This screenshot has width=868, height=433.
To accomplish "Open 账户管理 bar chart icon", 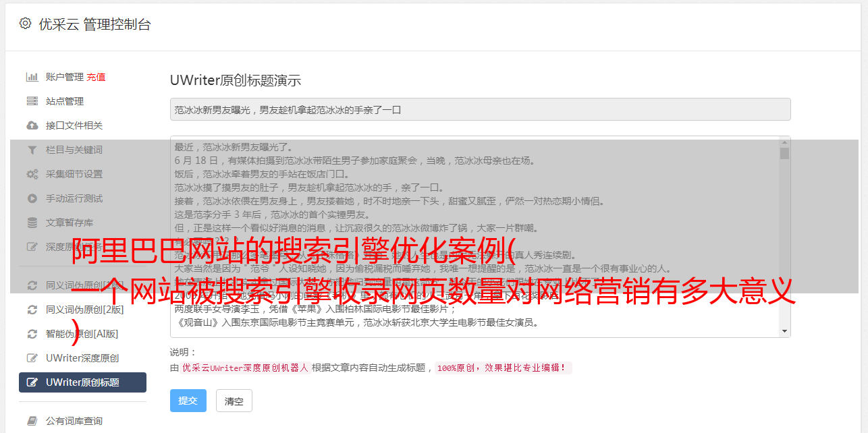I will [32, 77].
